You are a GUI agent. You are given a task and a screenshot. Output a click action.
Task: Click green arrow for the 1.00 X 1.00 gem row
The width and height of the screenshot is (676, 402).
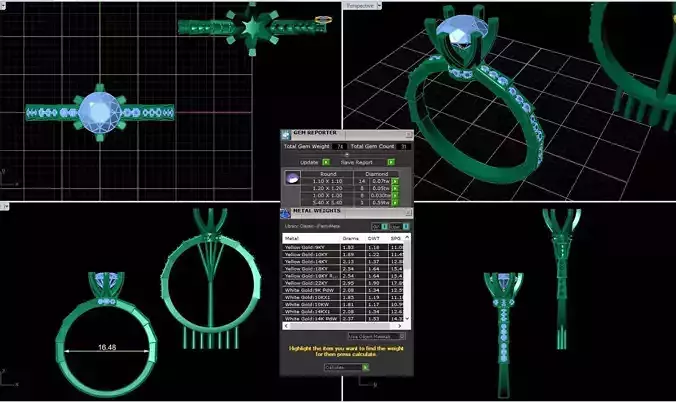click(x=395, y=195)
